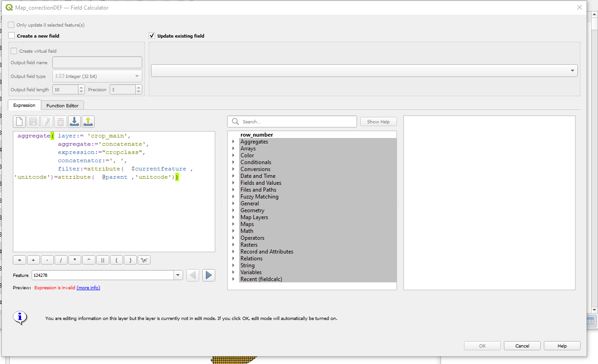598x364 pixels.
Task: Toggle Create virtual field checkbox
Action: click(x=14, y=51)
